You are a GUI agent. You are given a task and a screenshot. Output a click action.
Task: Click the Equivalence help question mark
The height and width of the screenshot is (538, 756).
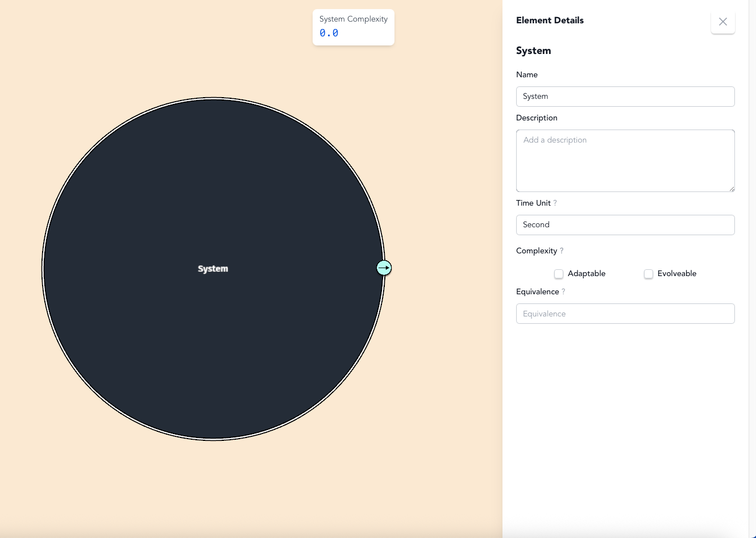point(563,292)
